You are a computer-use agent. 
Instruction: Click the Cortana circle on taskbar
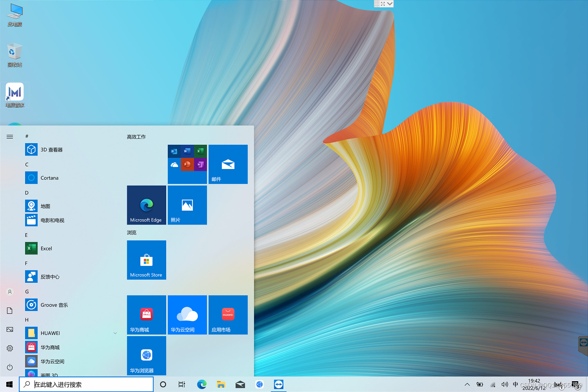coord(163,384)
